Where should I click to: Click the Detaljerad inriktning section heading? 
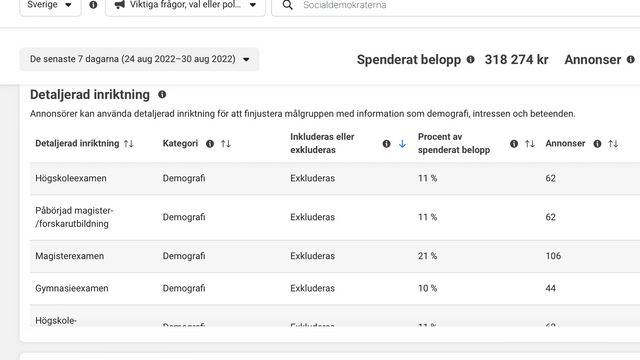click(90, 95)
